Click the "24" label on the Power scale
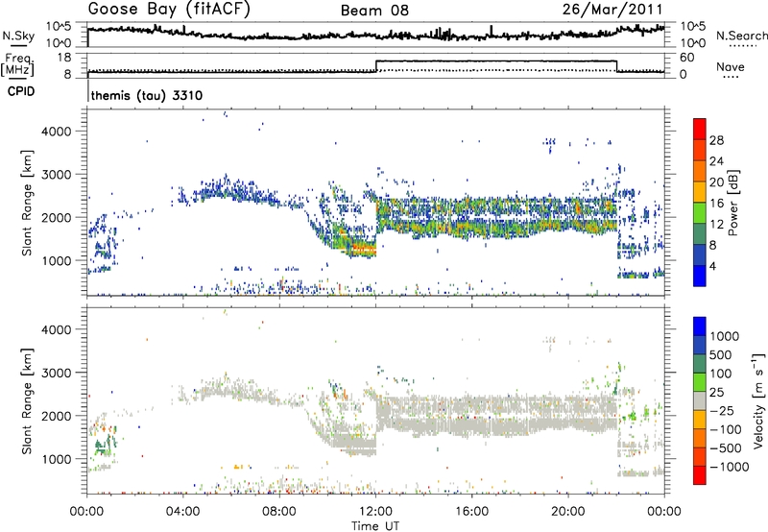768x532 pixels. point(716,161)
